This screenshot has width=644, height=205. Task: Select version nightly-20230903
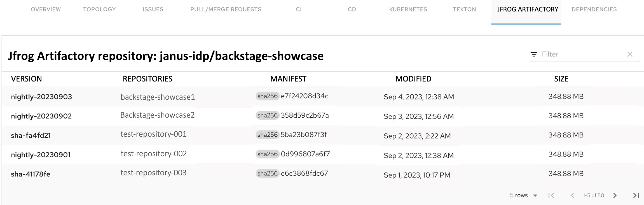pyautogui.click(x=41, y=97)
